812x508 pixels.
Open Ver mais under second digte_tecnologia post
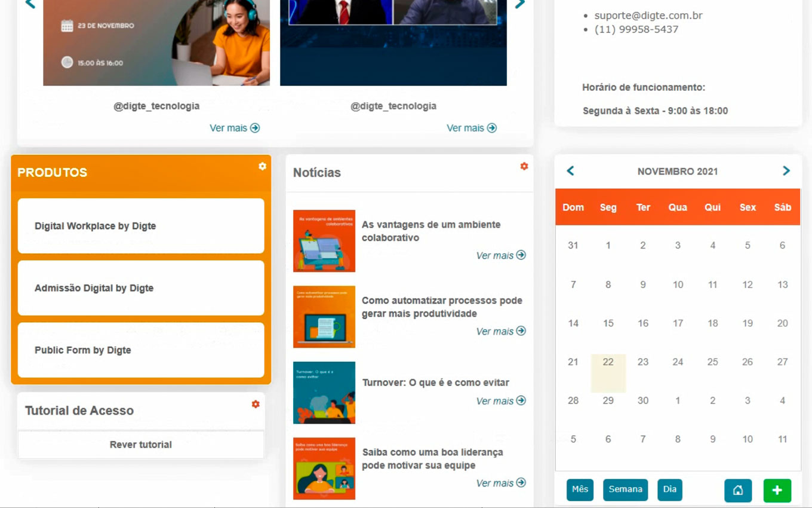coord(472,128)
